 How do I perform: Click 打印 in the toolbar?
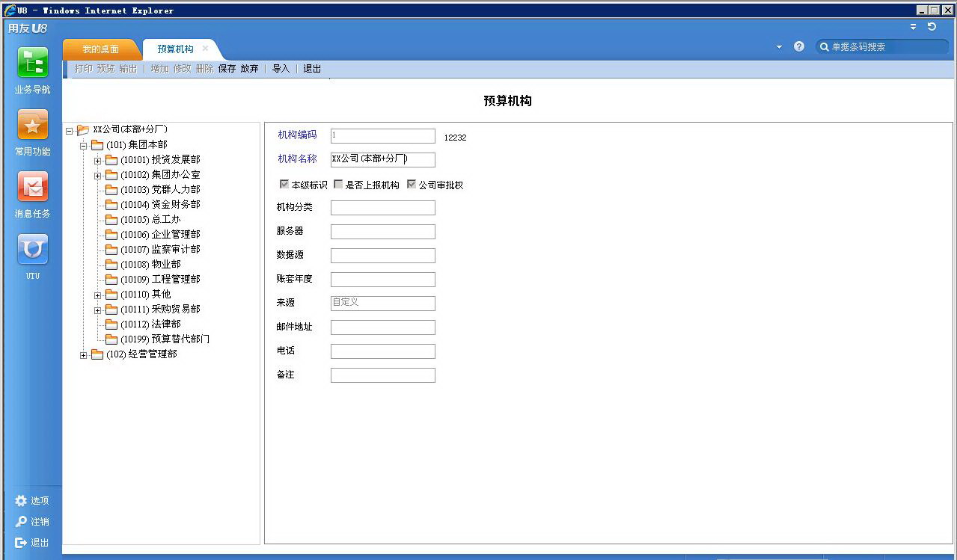click(x=83, y=69)
